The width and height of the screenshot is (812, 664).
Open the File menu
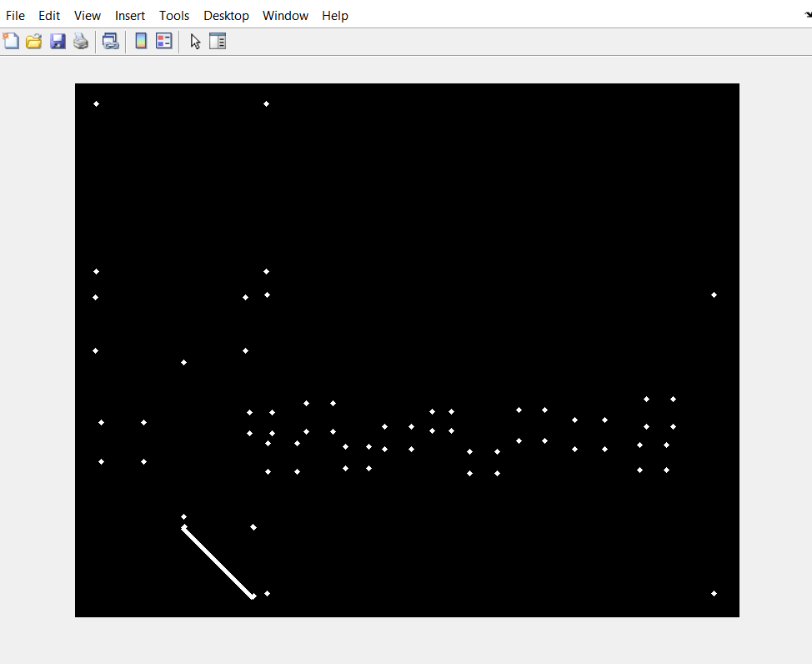15,15
